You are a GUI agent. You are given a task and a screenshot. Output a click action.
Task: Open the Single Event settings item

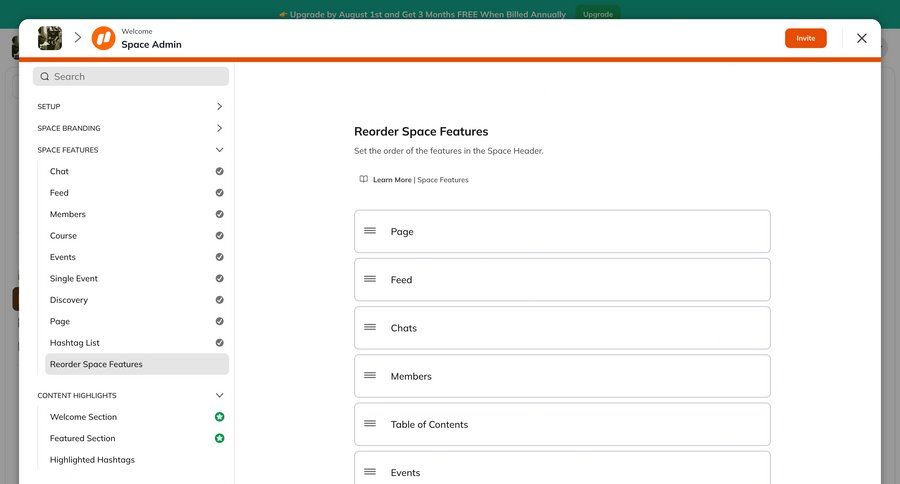point(73,278)
